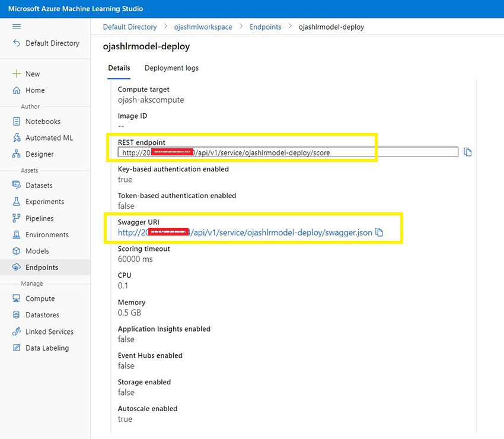The image size is (504, 439).
Task: Open the Designer section
Action: (x=40, y=154)
